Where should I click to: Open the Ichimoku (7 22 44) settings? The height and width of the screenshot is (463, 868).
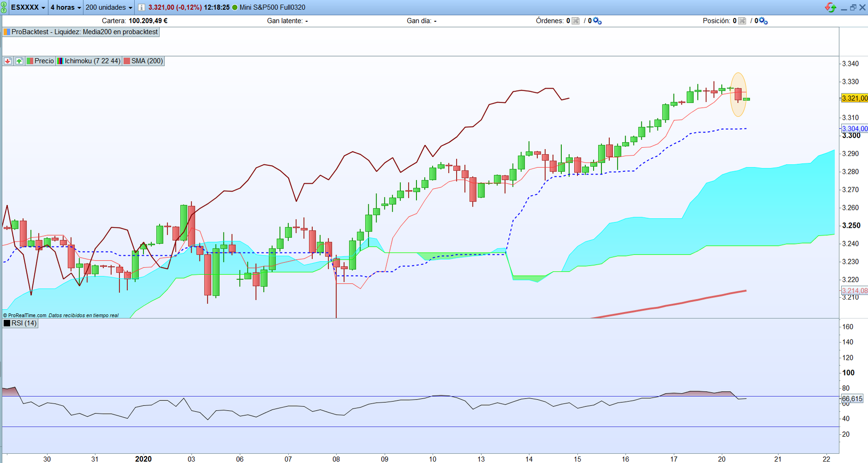coord(89,61)
